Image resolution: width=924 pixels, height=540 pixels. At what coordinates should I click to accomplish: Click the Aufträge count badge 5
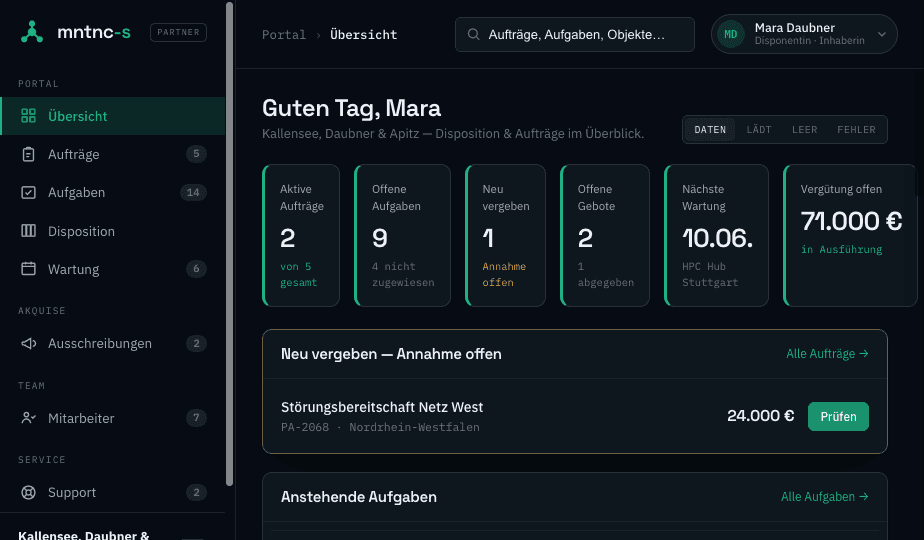click(196, 154)
